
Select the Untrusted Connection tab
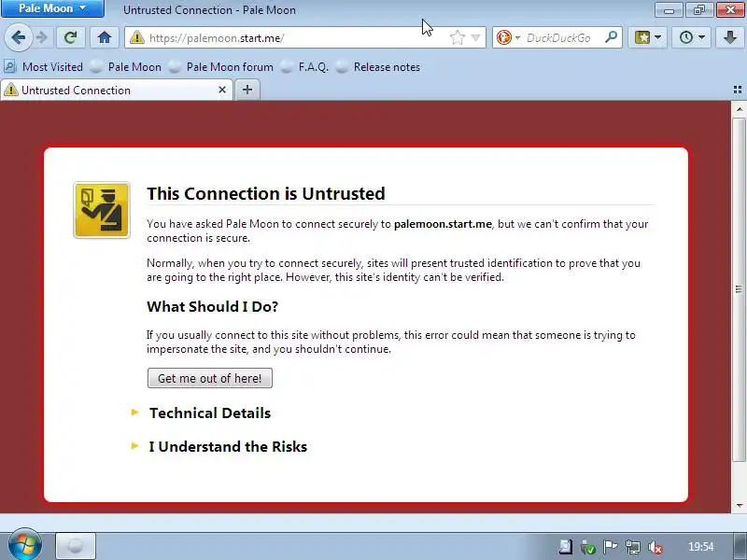pyautogui.click(x=117, y=90)
